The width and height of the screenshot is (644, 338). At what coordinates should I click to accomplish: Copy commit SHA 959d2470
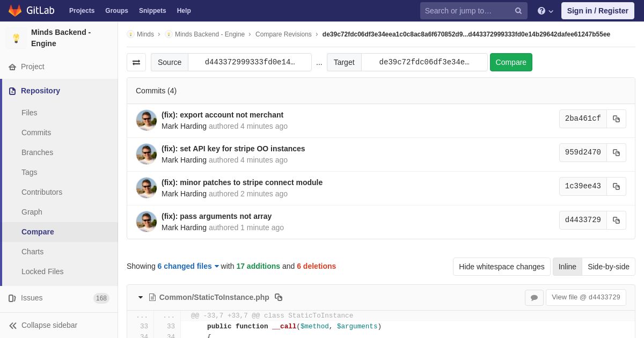click(616, 152)
